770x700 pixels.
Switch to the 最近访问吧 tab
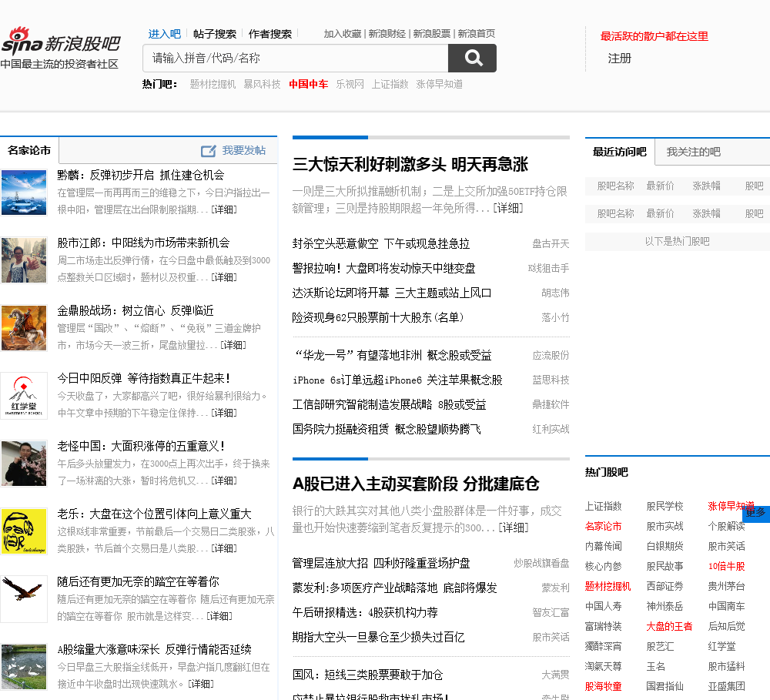pos(619,152)
